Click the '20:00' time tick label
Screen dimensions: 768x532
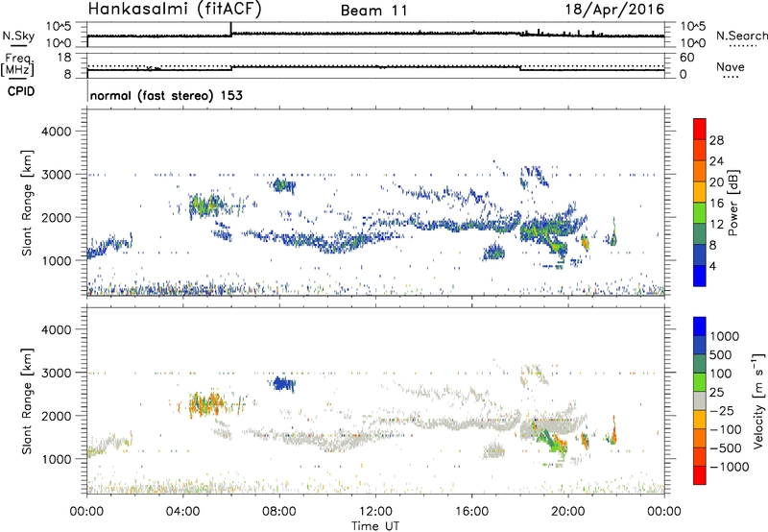[x=568, y=512]
